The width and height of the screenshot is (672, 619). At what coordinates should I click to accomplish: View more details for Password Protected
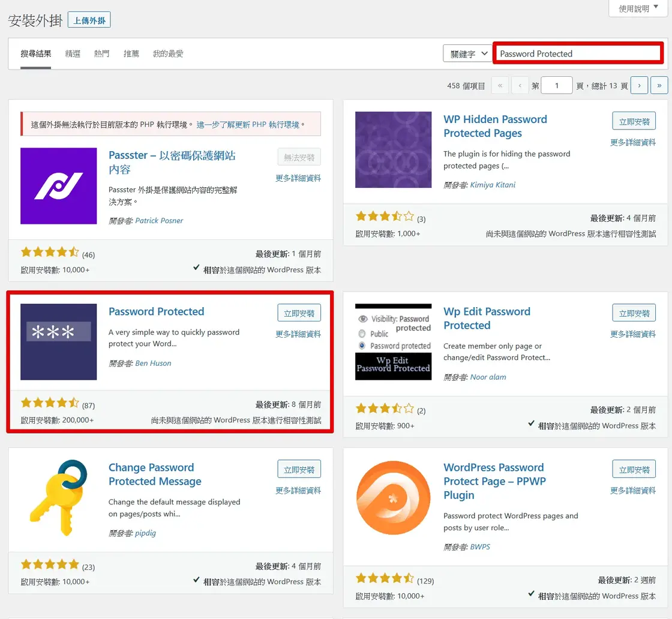[298, 334]
